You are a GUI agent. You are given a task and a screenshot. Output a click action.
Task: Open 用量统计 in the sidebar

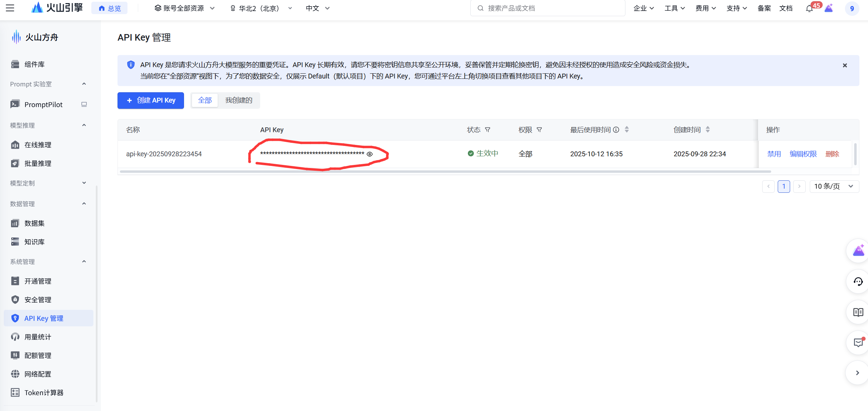[38, 337]
